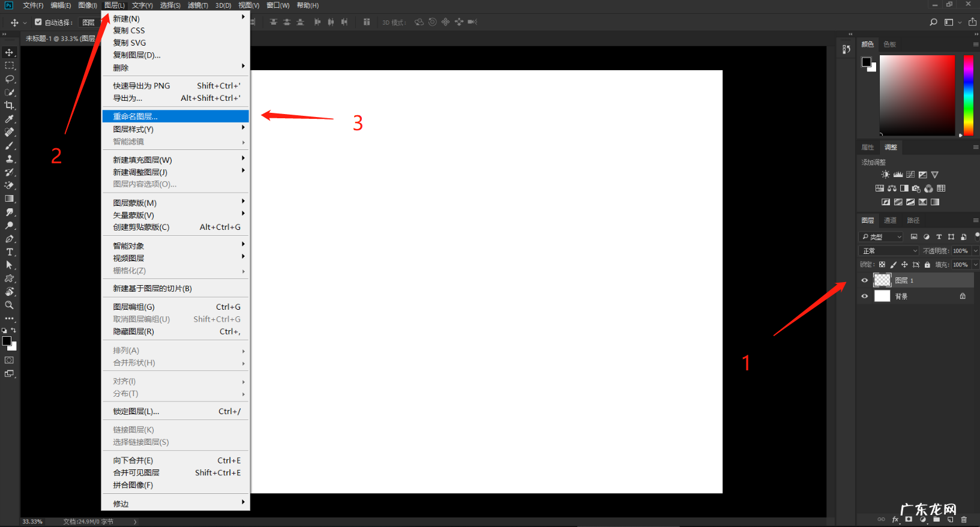Select the Crop tool
The height and width of the screenshot is (527, 980).
click(9, 106)
